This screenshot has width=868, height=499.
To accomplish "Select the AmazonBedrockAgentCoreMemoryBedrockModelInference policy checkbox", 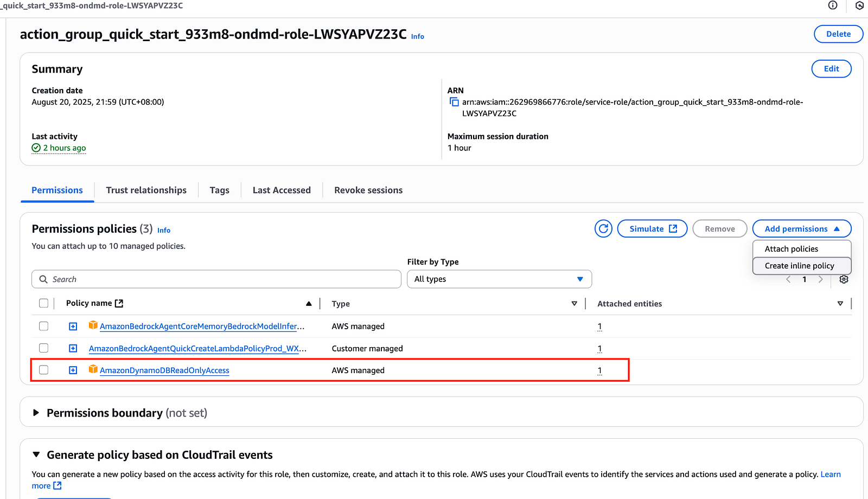I will click(44, 326).
